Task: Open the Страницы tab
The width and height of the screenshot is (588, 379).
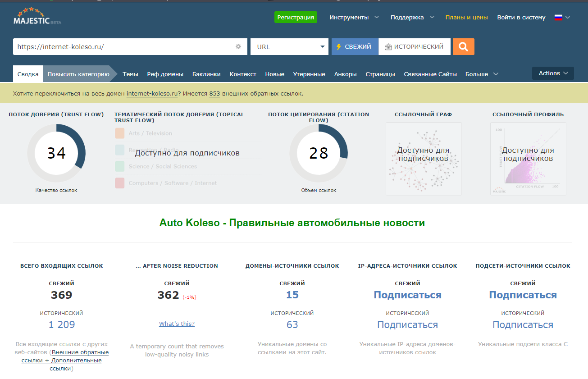Action: click(x=380, y=74)
